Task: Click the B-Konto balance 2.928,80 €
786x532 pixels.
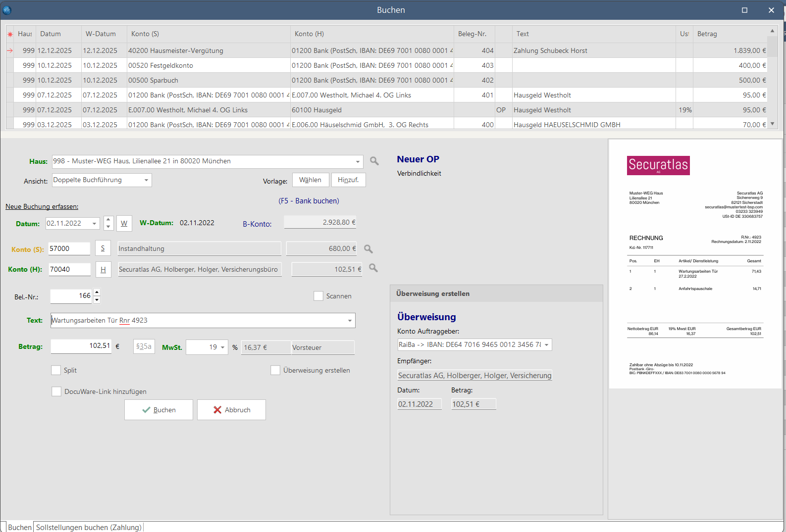Action: [x=320, y=222]
